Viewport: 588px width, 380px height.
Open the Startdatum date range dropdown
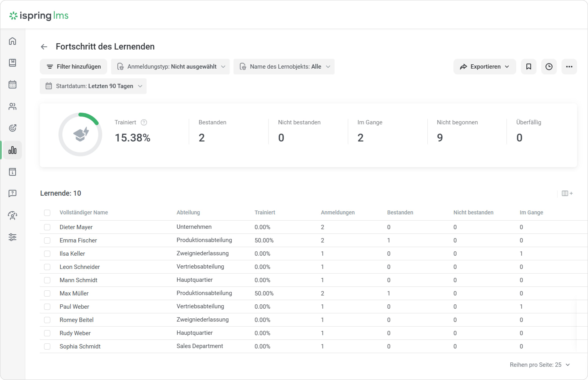[x=93, y=86]
